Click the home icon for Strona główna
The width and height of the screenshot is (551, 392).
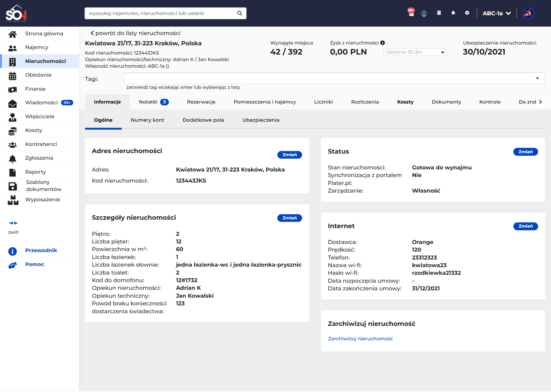click(x=12, y=34)
